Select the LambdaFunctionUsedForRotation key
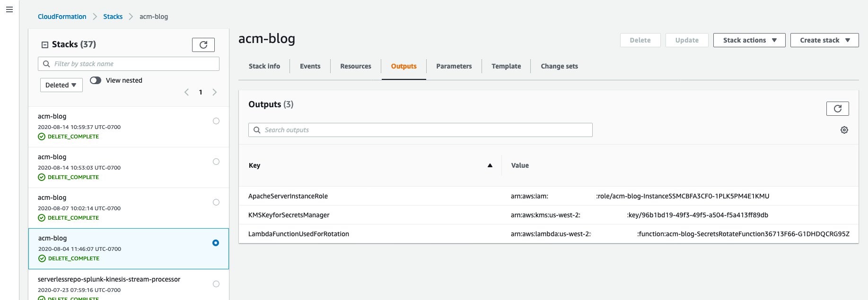 point(298,234)
